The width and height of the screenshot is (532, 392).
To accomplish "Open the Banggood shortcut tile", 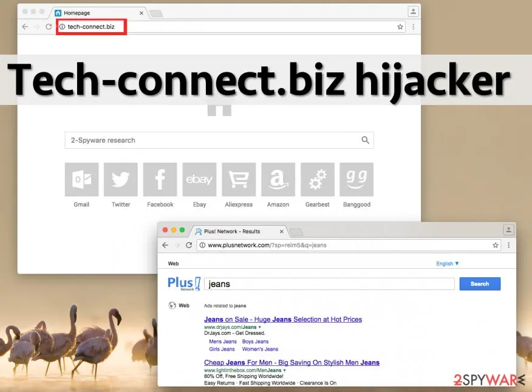I will 356,179.
